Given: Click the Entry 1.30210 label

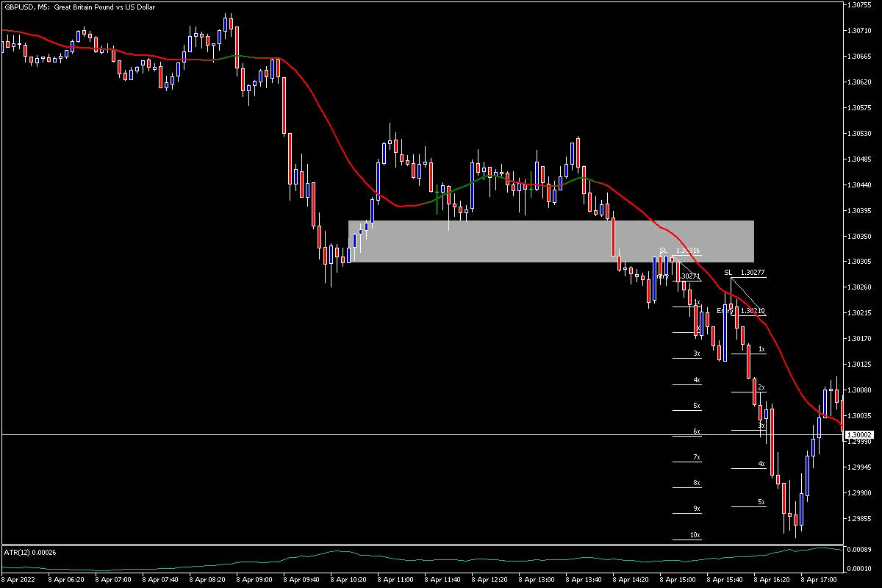Looking at the screenshot, I should coord(741,311).
